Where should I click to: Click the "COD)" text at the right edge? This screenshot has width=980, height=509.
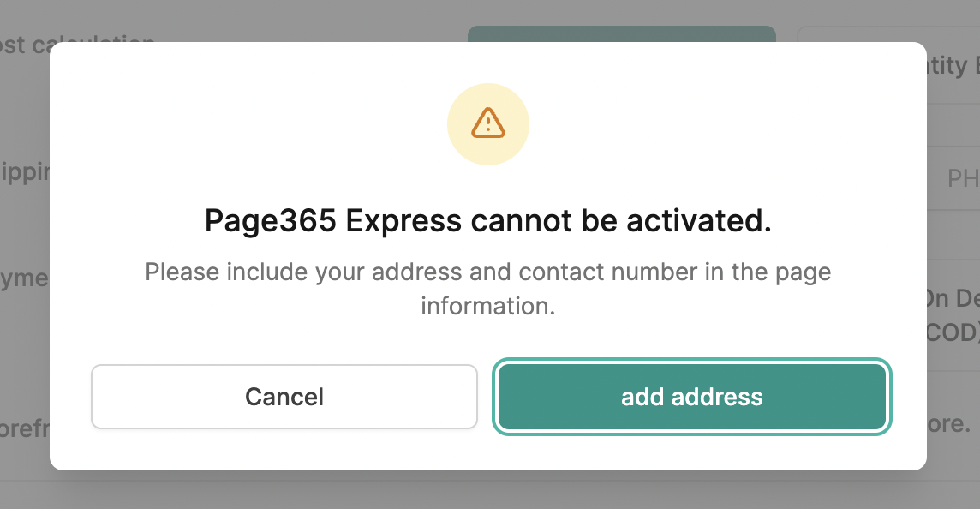pos(953,332)
